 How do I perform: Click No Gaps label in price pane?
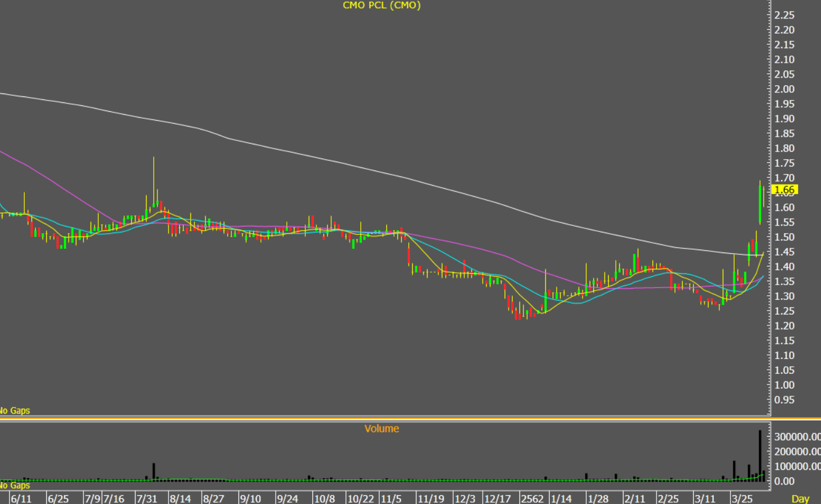click(14, 410)
